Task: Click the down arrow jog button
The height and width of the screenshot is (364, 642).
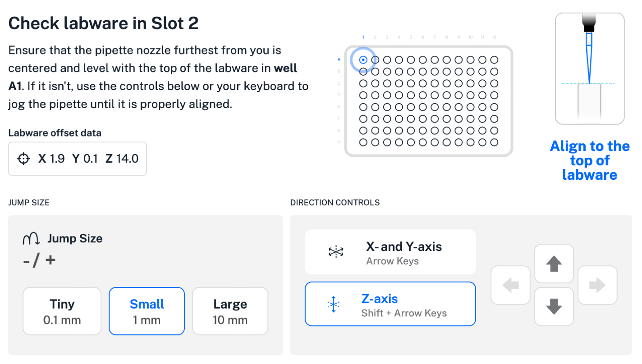Action: 554,307
